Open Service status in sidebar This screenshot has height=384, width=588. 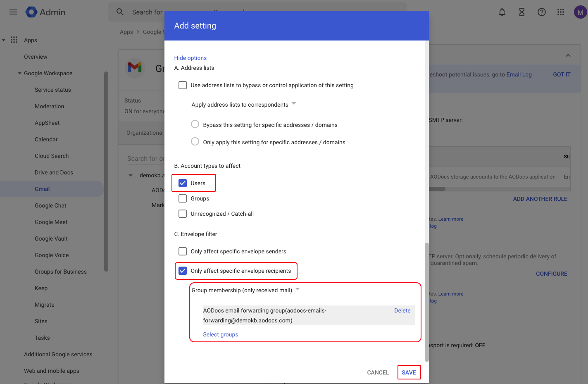pos(53,90)
